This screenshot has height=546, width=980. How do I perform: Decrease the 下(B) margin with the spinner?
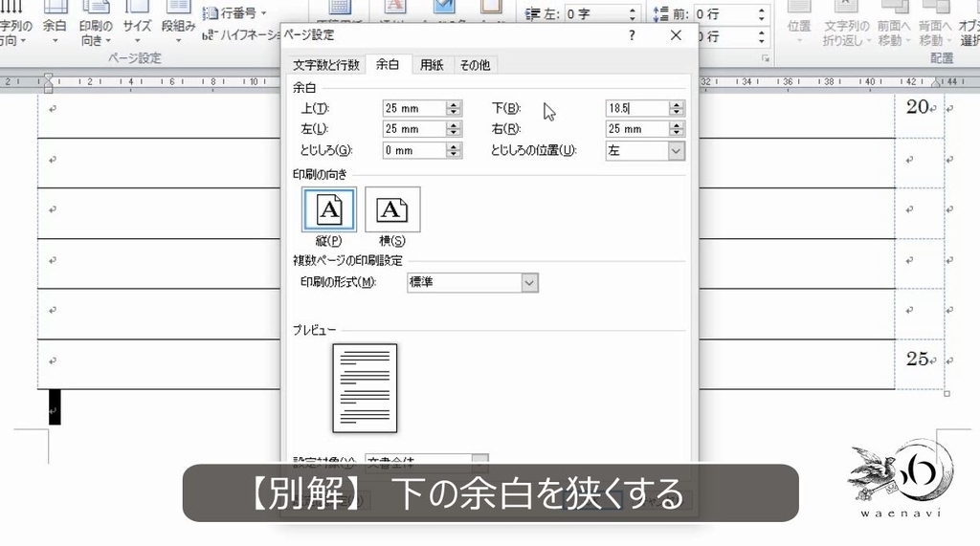tap(677, 112)
